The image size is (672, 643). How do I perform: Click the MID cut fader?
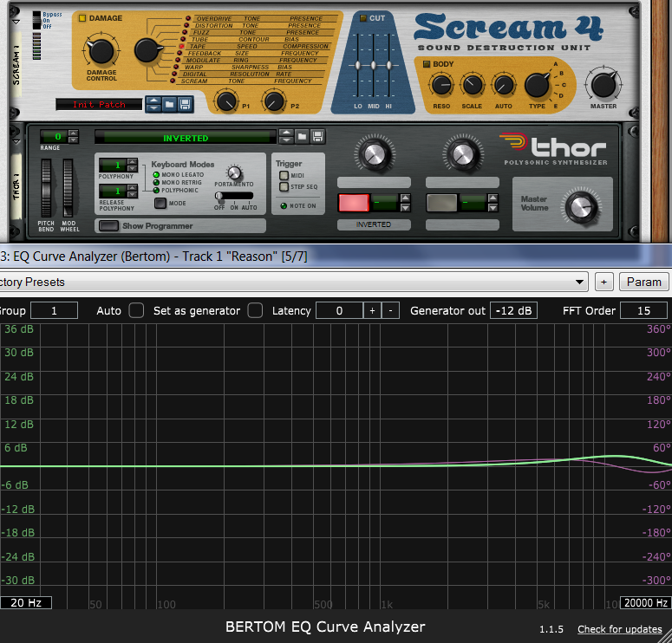(x=374, y=66)
